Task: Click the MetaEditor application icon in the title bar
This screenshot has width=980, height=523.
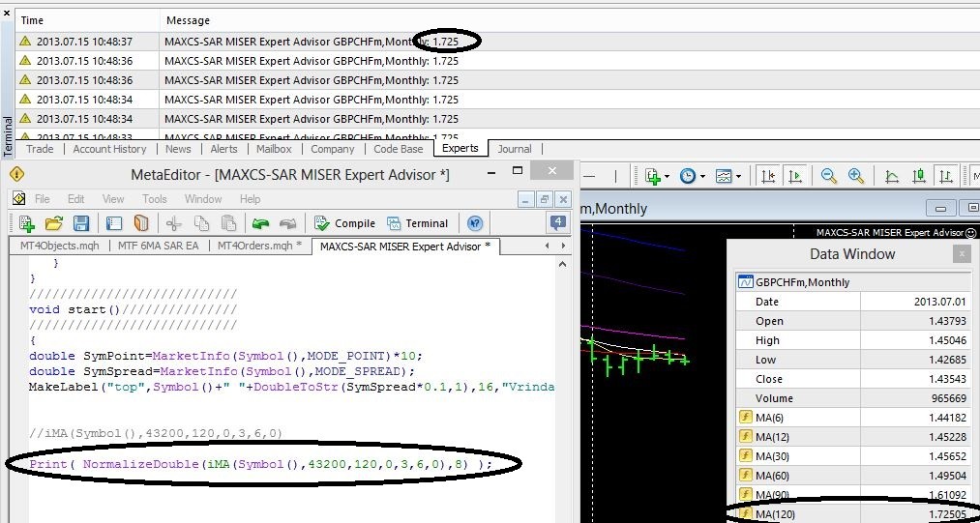Action: 16,174
